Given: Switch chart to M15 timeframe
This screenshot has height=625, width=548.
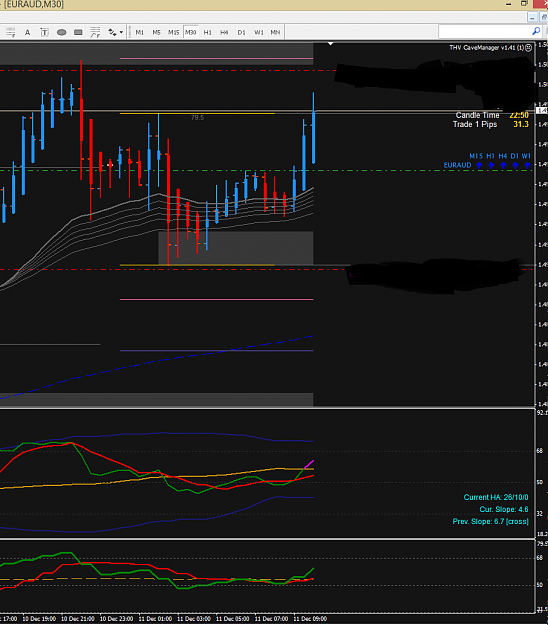Looking at the screenshot, I should pyautogui.click(x=173, y=32).
